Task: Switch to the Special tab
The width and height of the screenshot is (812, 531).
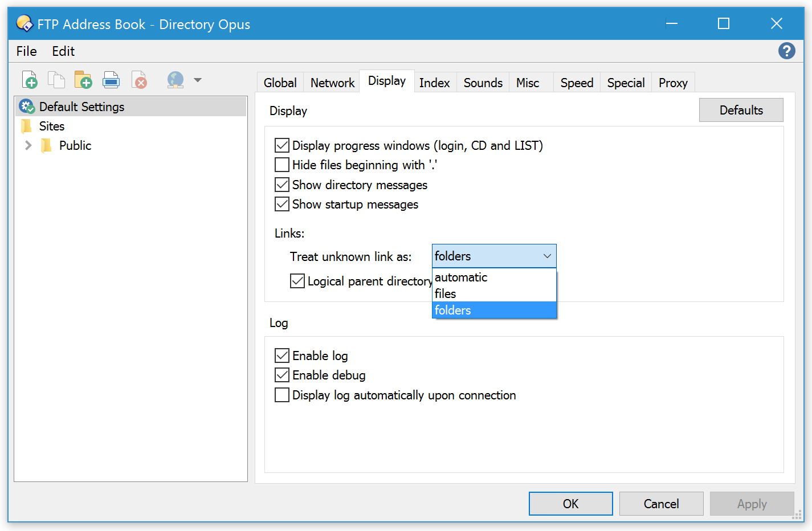Action: click(x=626, y=83)
